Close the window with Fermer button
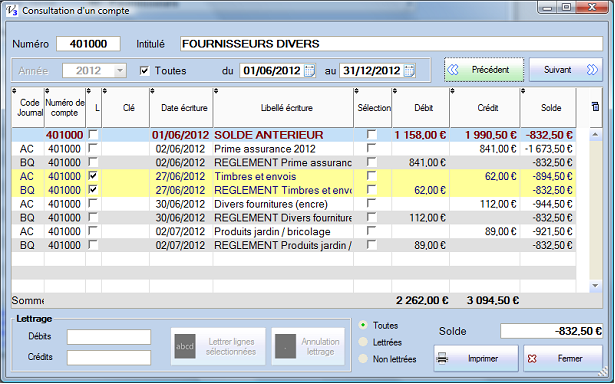This screenshot has height=384, width=615. [563, 359]
